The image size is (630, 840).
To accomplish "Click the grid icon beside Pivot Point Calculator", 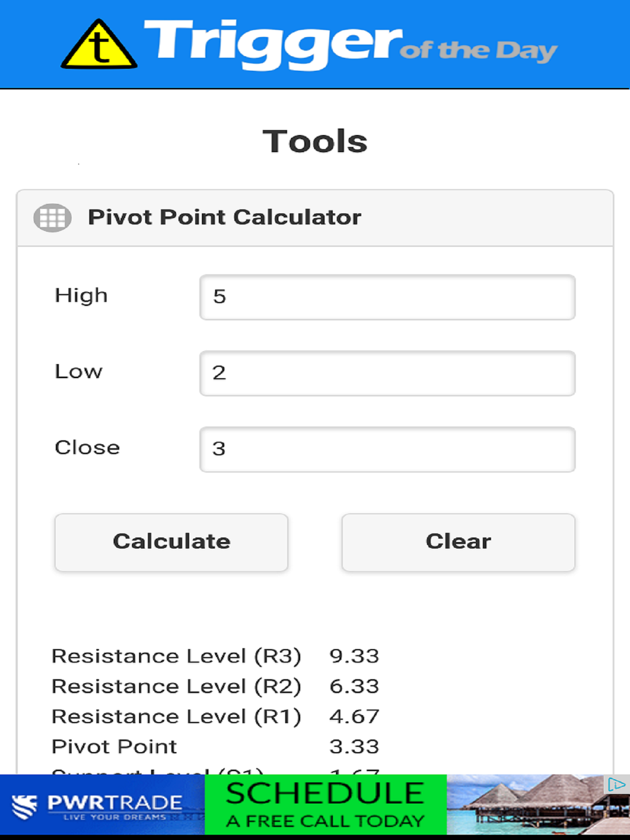I will coord(52,218).
